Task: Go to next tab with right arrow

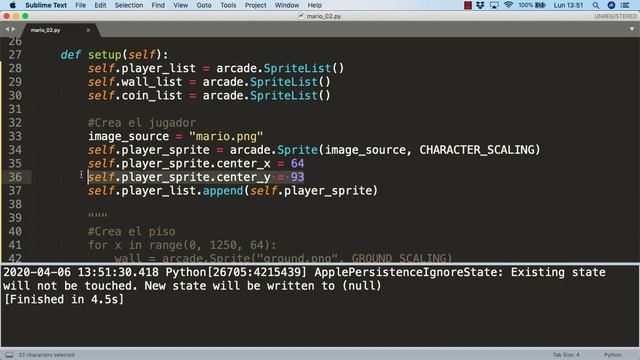Action: coord(13,29)
